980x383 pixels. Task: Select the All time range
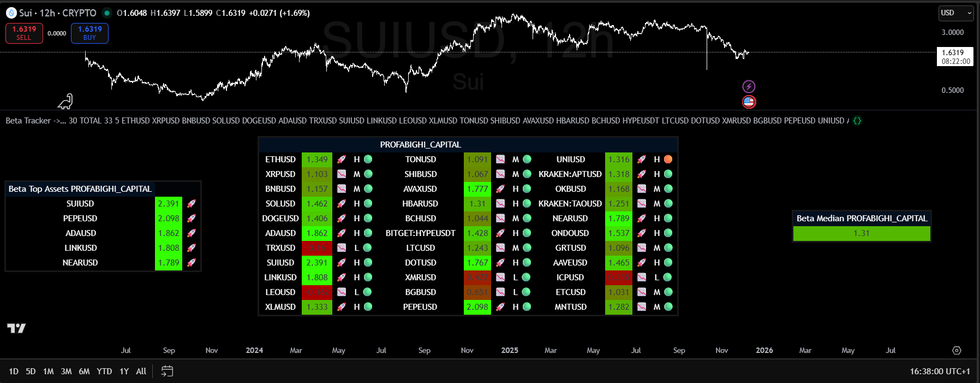pyautogui.click(x=141, y=372)
